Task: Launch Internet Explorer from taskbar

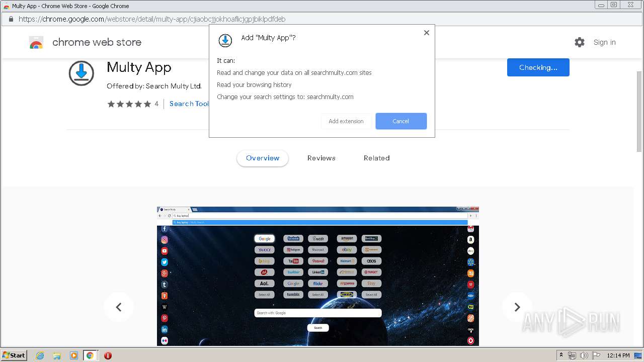Action: click(x=40, y=355)
